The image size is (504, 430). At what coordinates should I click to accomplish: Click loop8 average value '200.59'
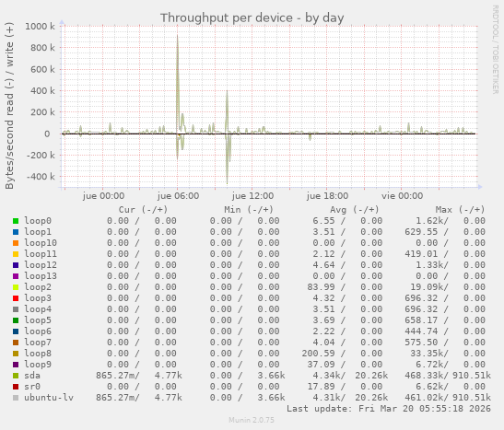[318, 354]
